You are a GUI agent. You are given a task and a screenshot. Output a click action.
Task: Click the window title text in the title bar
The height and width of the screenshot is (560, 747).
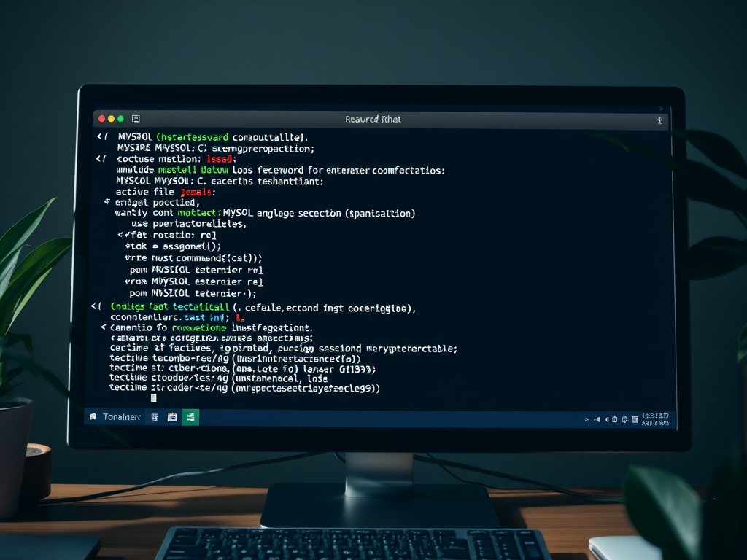[x=373, y=119]
